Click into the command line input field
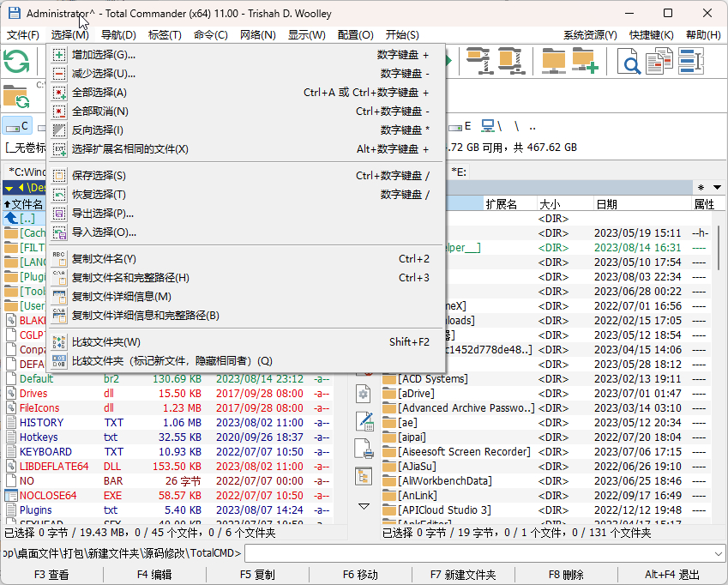728x585 pixels. (x=478, y=553)
